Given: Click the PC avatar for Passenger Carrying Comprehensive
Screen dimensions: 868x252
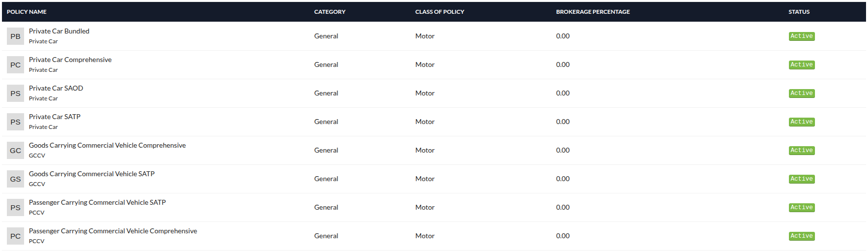Looking at the screenshot, I should pos(15,236).
